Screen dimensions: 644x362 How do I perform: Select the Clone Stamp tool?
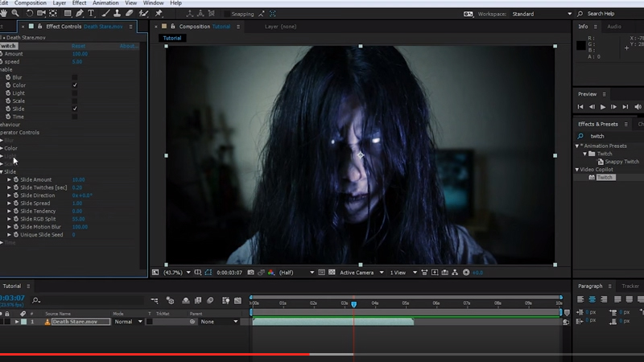pyautogui.click(x=118, y=14)
